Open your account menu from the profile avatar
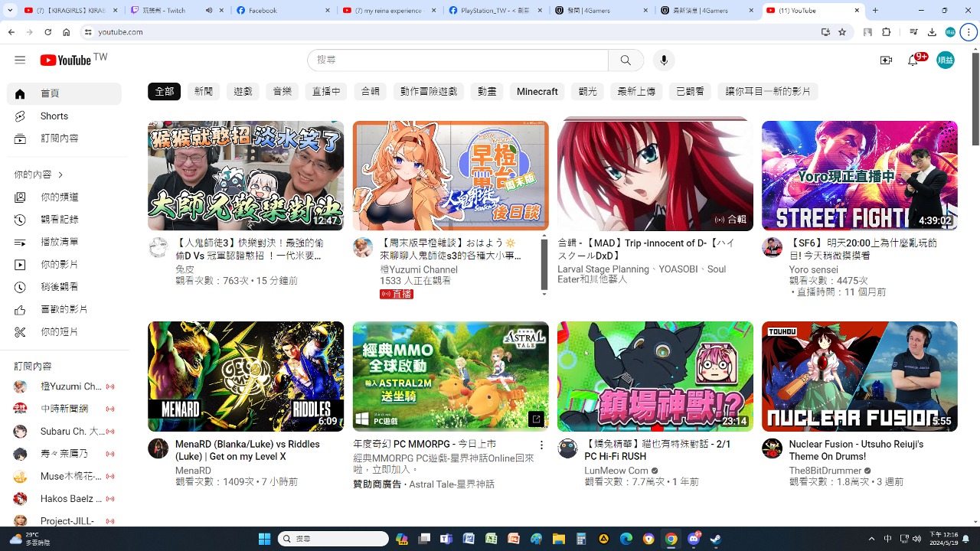 (x=946, y=60)
